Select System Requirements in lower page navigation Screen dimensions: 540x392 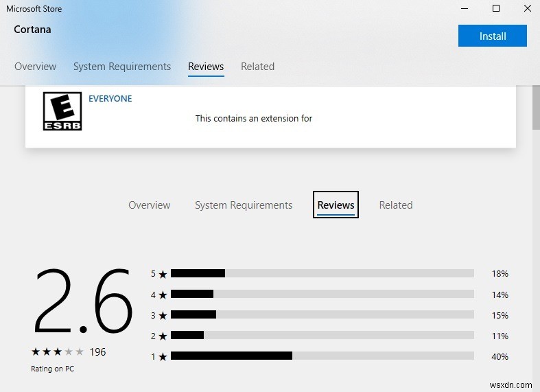tap(244, 205)
